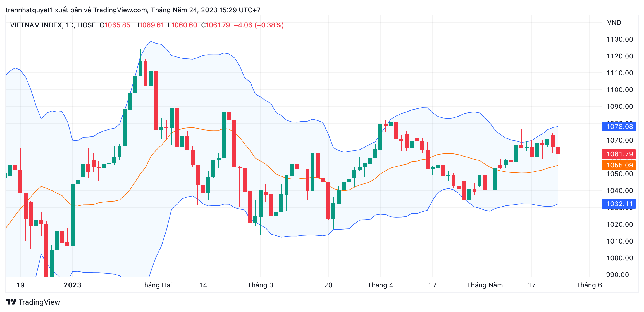Select the red 1061.79 last price label

[x=619, y=154]
